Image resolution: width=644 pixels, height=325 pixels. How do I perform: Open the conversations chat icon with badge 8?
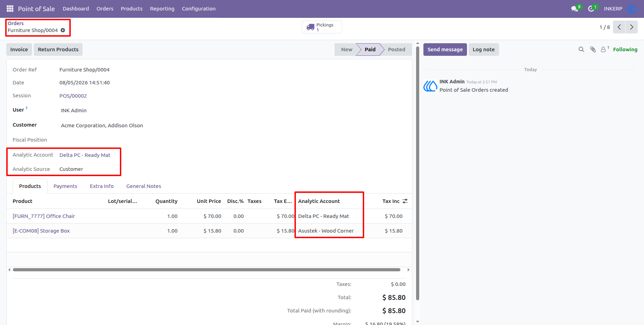[575, 9]
